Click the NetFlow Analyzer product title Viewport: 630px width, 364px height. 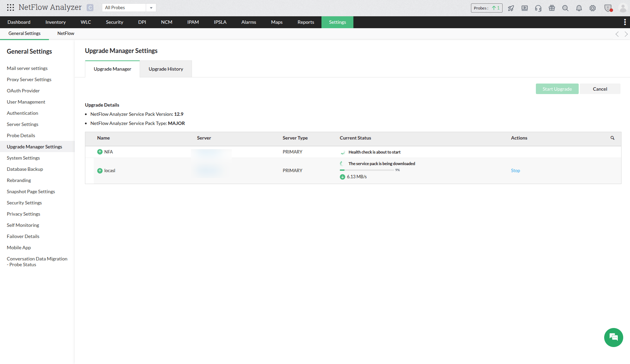click(x=50, y=7)
